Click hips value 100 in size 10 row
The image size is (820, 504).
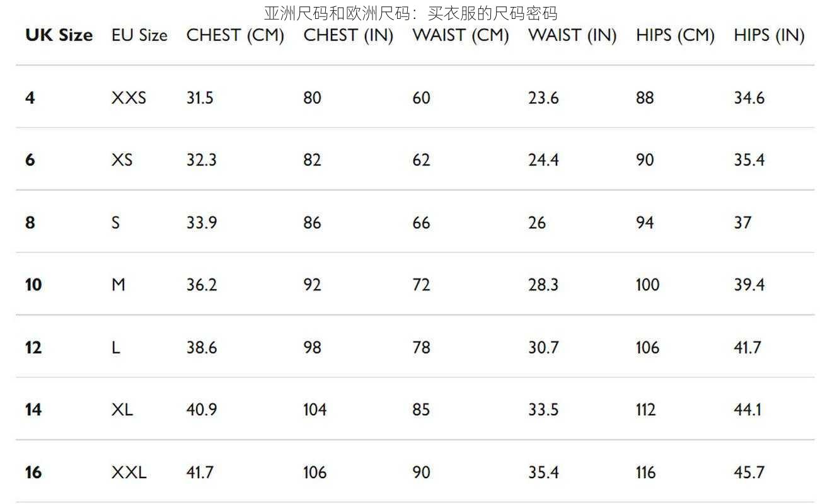coord(647,285)
